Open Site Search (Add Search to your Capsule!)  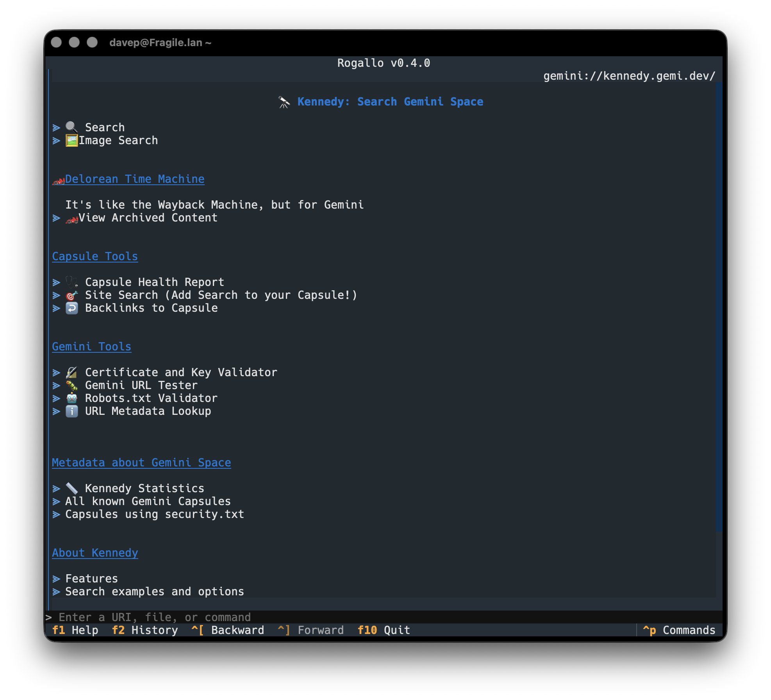(x=221, y=295)
